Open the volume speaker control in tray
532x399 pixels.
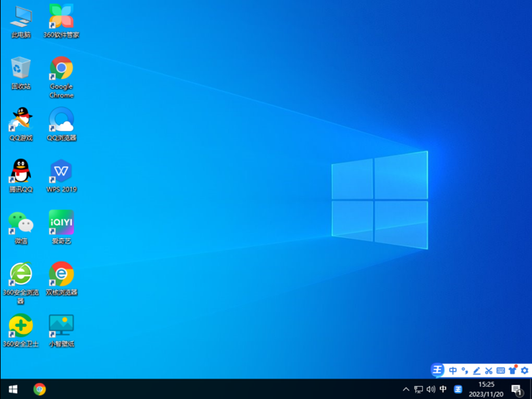point(431,389)
